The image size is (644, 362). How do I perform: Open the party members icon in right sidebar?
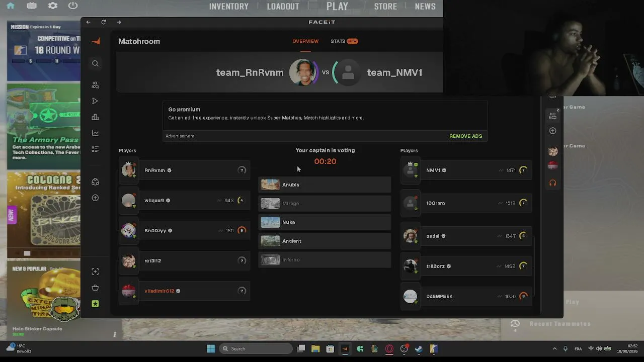click(553, 115)
